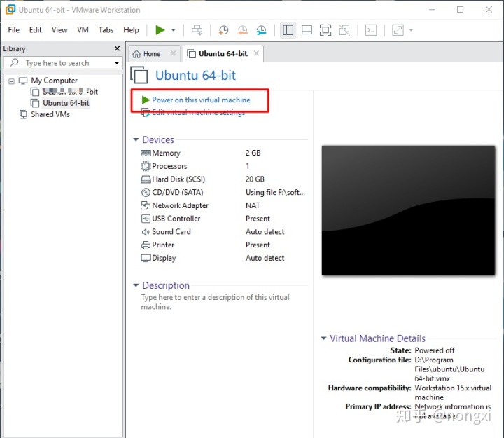The width and height of the screenshot is (504, 438).
Task: Open the Help menu
Action: coord(131,30)
